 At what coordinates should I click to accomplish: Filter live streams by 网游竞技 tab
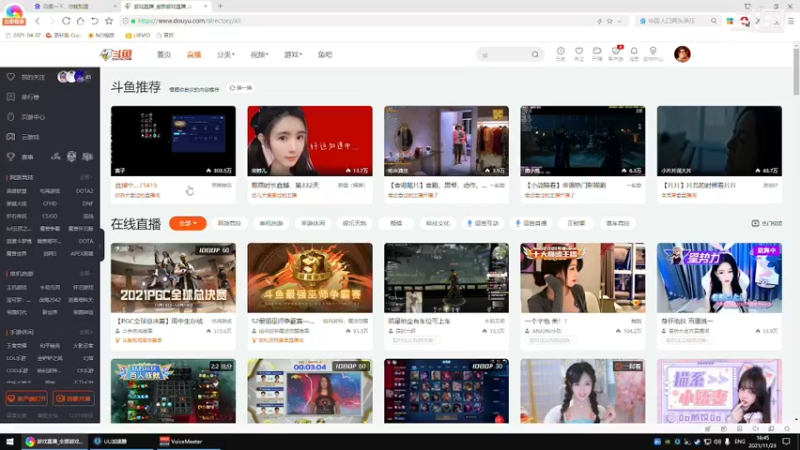[229, 223]
